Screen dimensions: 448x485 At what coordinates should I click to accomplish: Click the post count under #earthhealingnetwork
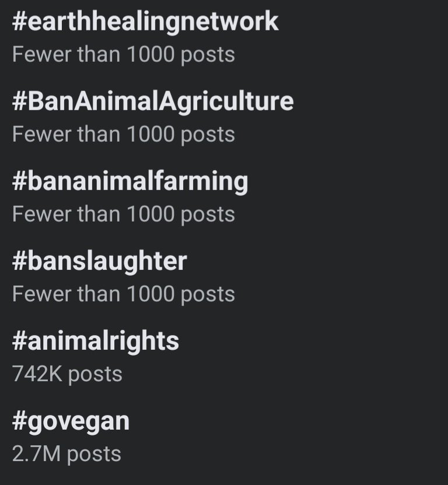pyautogui.click(x=123, y=54)
